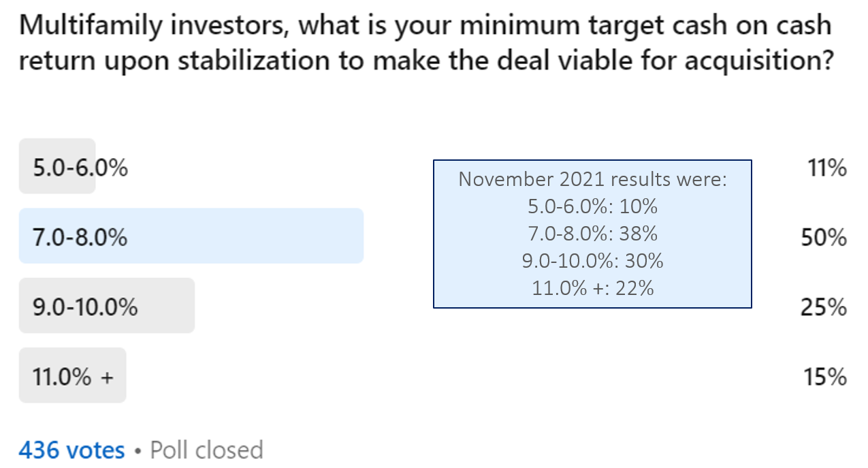The image size is (868, 468).
Task: Click the 11% result percentage
Action: (x=828, y=168)
